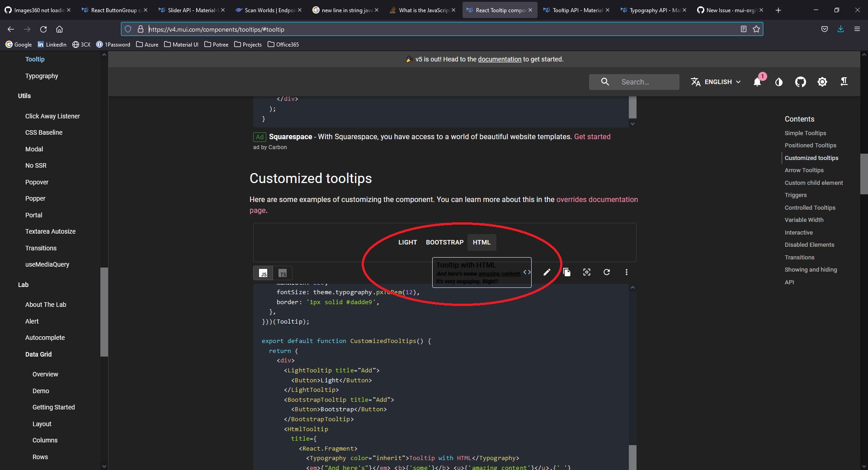Open the ENGLISH language dropdown

[x=717, y=82]
